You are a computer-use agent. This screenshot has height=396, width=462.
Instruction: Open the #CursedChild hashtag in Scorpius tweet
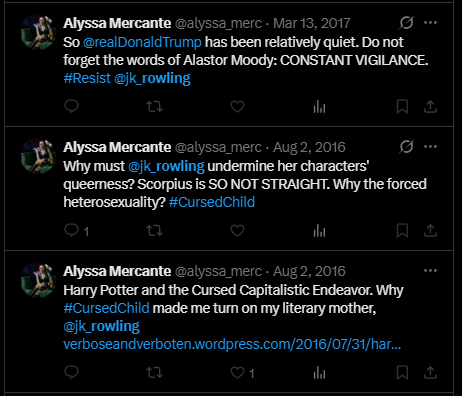[x=212, y=202]
